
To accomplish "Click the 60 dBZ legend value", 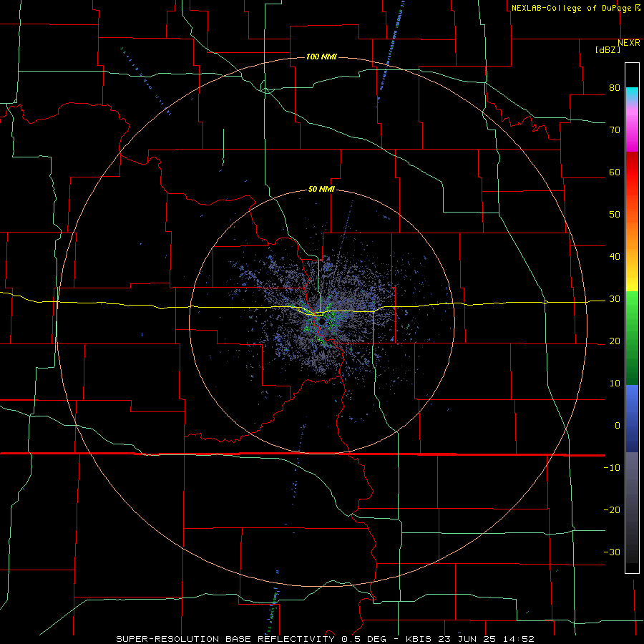I will tap(615, 172).
